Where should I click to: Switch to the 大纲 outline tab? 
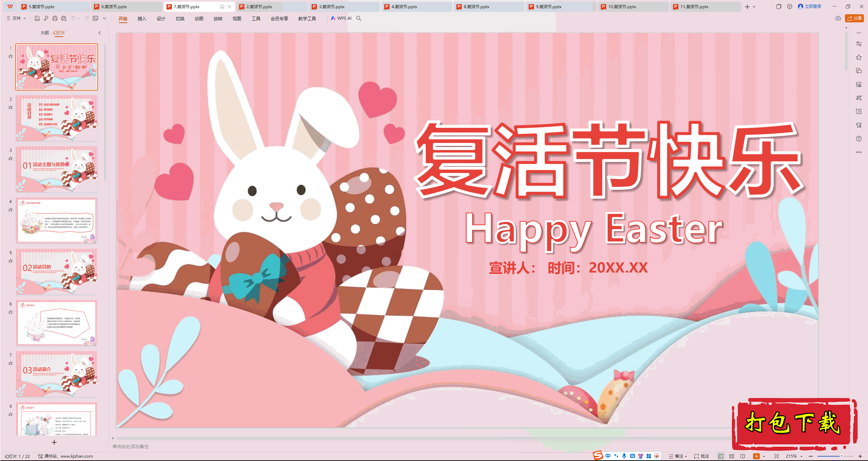point(44,33)
